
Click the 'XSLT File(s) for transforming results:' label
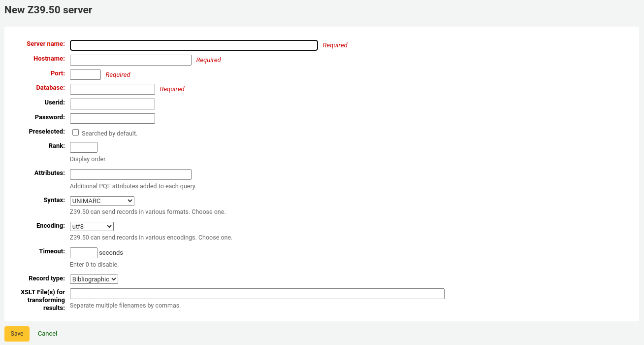tap(43, 300)
